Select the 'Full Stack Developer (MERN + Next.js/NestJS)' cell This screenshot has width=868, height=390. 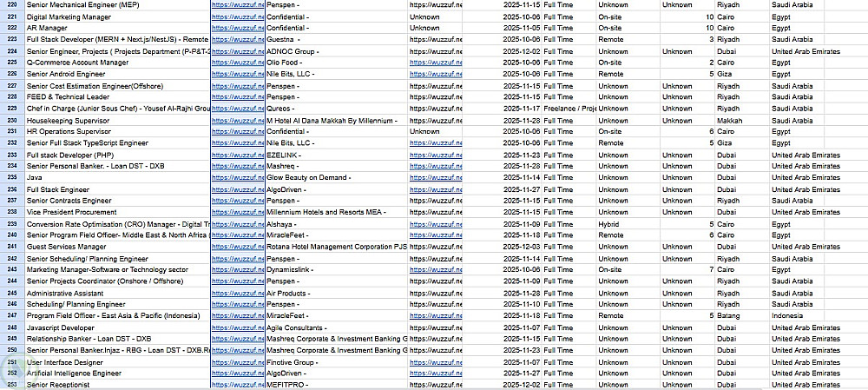[117, 39]
